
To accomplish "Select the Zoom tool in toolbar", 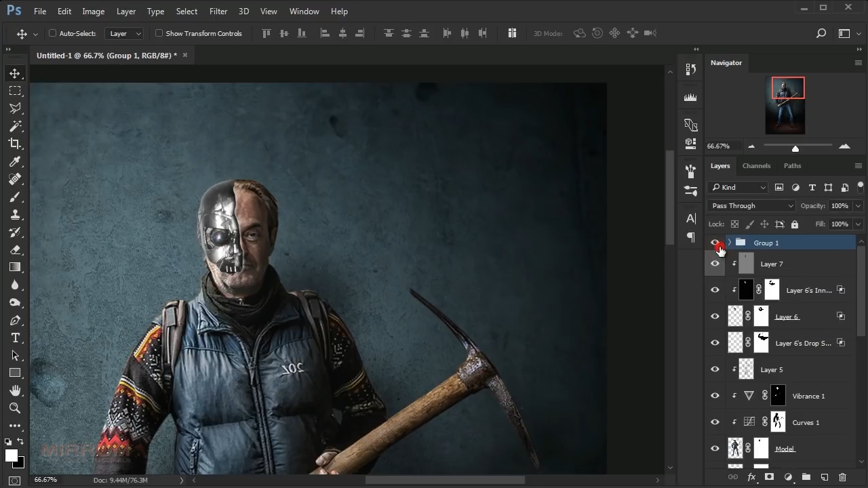I will click(15, 408).
